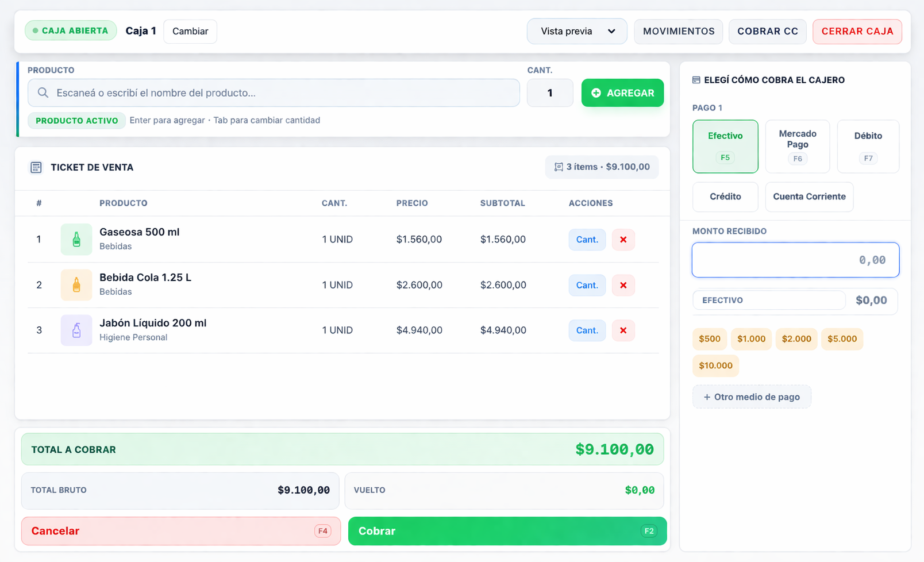Click the Gaseosa 500 ml bottle icon
The image size is (924, 562).
point(76,239)
